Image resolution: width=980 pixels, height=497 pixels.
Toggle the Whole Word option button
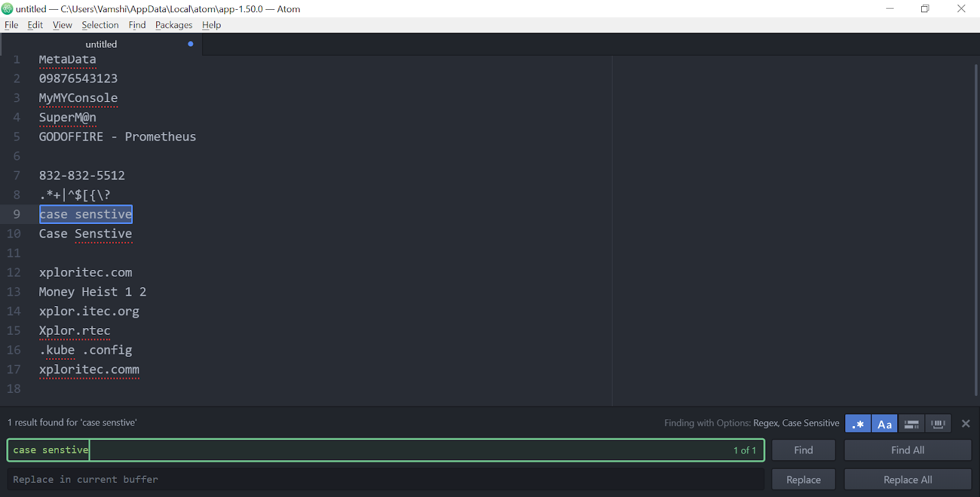938,424
